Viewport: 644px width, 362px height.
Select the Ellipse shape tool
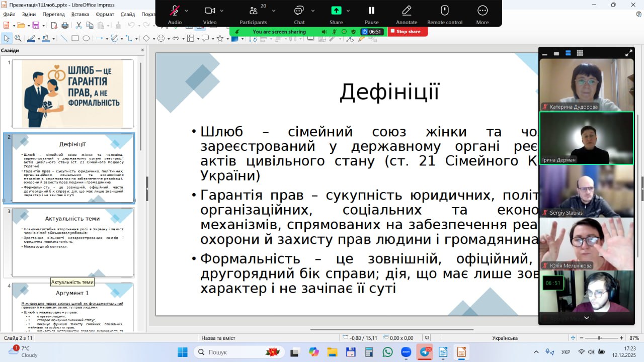[86, 38]
